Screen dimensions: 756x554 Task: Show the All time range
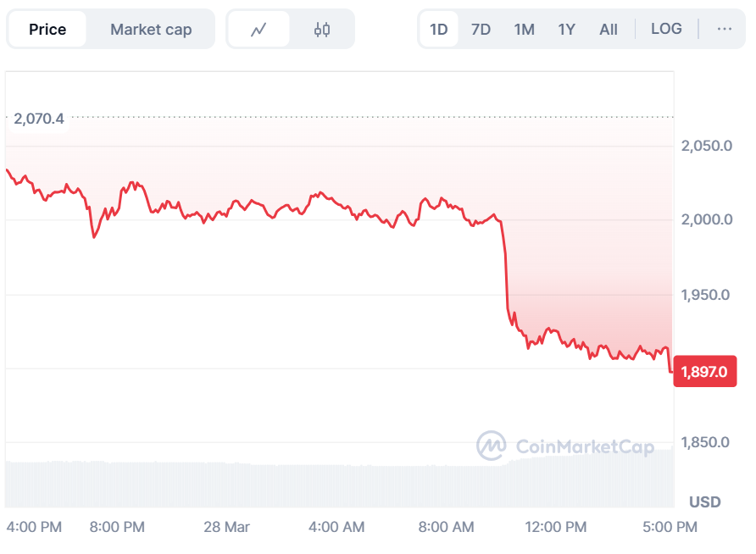point(609,30)
